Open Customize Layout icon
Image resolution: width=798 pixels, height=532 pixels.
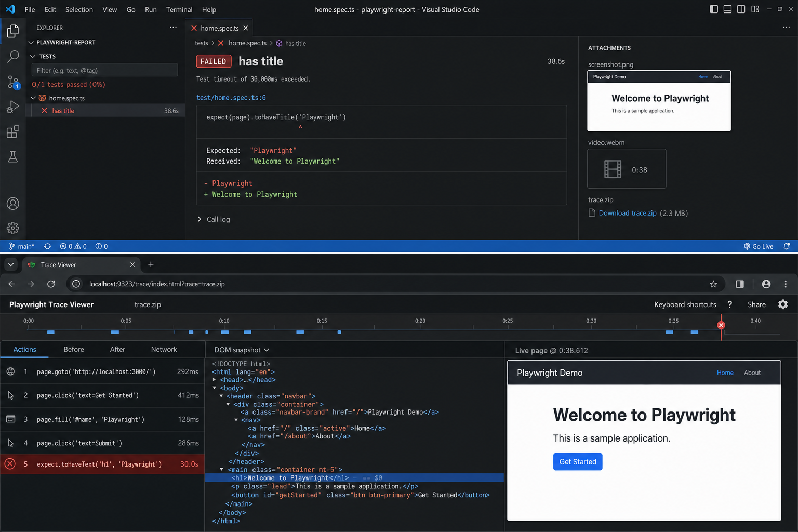click(x=755, y=9)
